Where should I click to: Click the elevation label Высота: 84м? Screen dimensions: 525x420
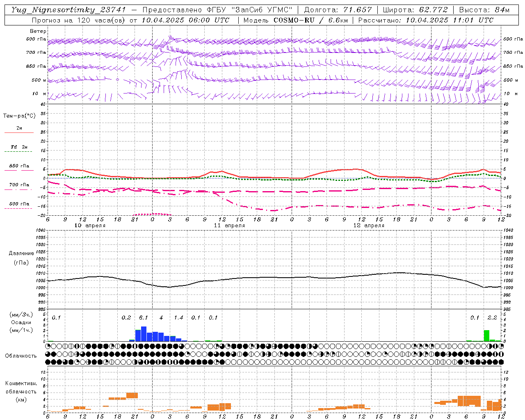484,10
